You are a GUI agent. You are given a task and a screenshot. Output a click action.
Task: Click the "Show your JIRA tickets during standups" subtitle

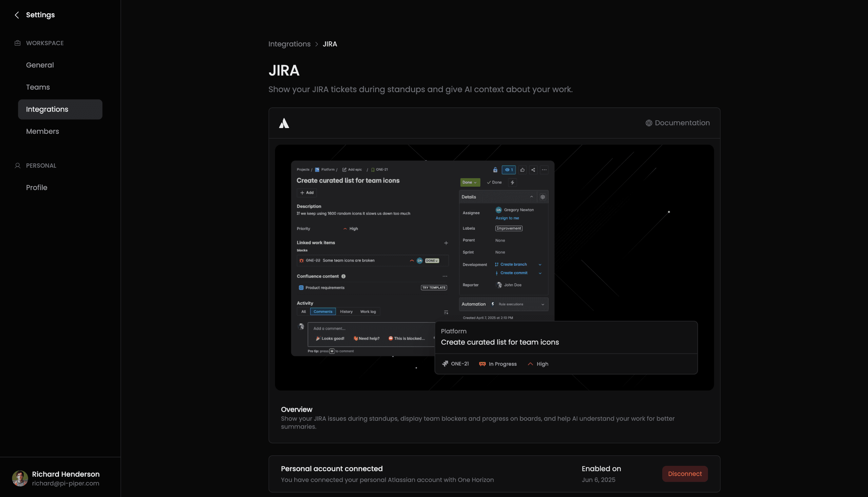pos(420,89)
